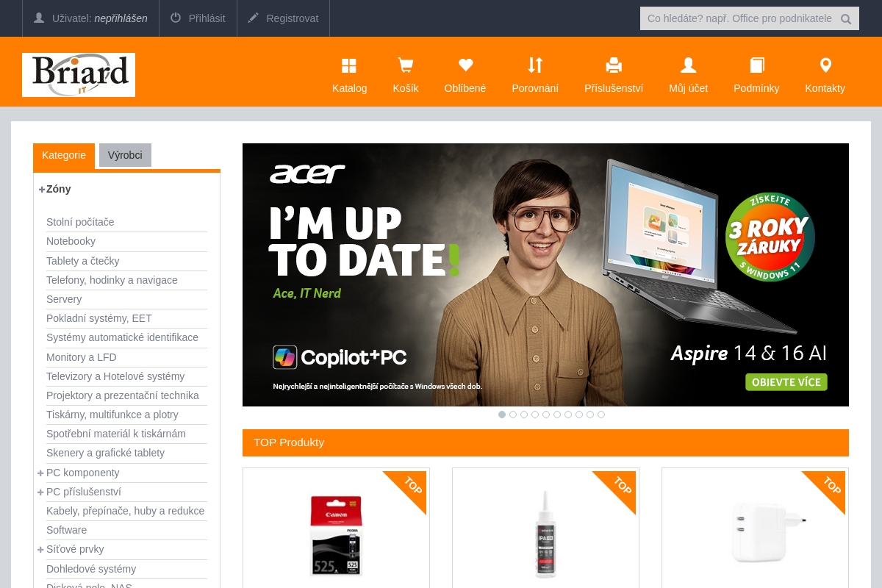This screenshot has width=882, height=588.
Task: Click the Podmínky document icon
Action: coord(757,65)
